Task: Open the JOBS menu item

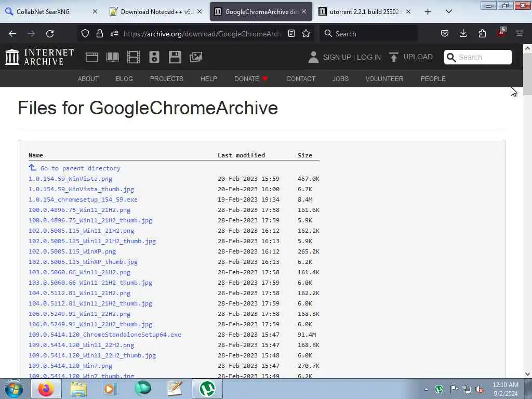Action: pyautogui.click(x=340, y=79)
